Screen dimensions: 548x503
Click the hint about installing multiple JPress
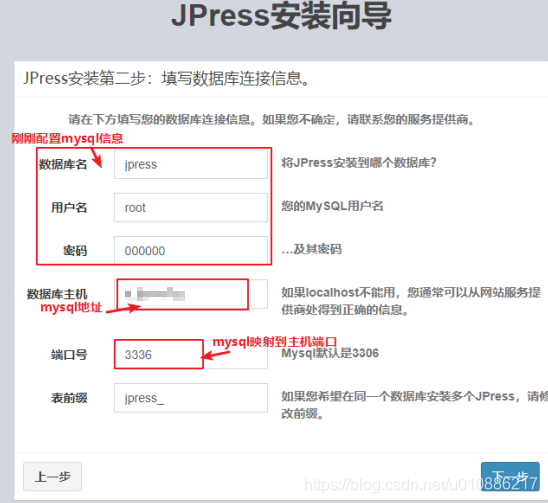pyautogui.click(x=414, y=405)
